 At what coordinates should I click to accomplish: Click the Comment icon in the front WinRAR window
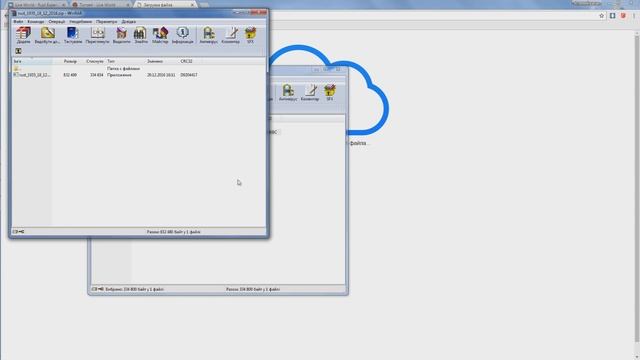(x=231, y=35)
